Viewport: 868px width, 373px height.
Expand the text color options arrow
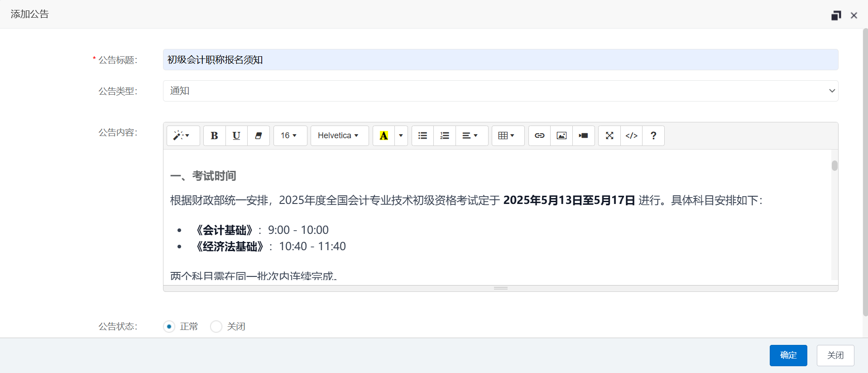coord(401,136)
